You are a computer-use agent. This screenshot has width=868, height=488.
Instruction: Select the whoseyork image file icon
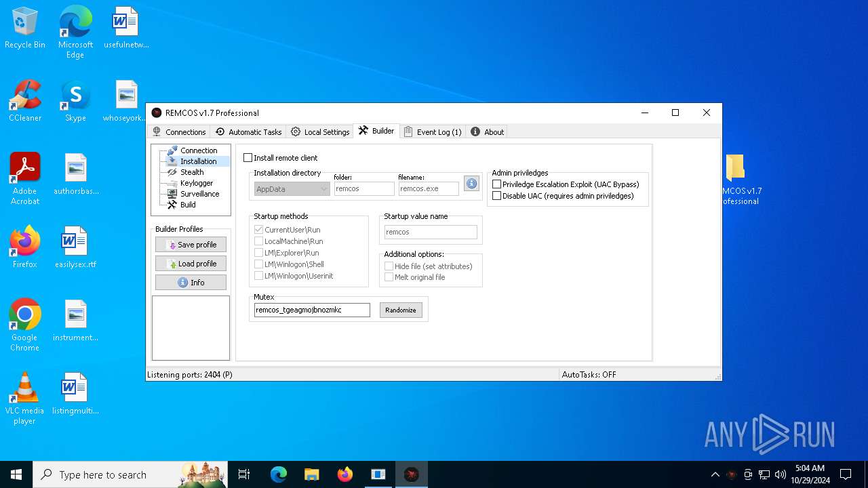126,102
